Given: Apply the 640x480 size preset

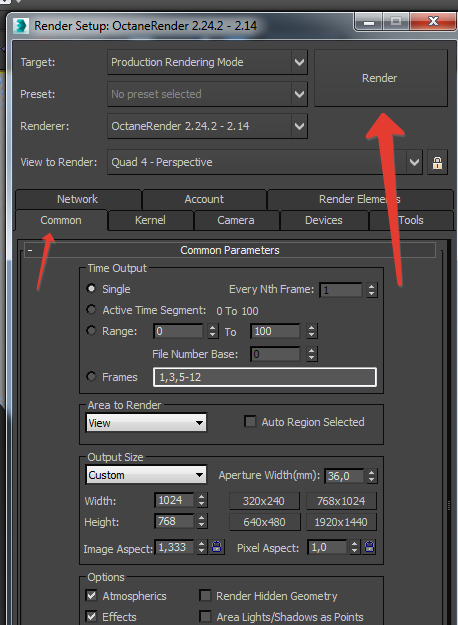Looking at the screenshot, I should [x=264, y=522].
